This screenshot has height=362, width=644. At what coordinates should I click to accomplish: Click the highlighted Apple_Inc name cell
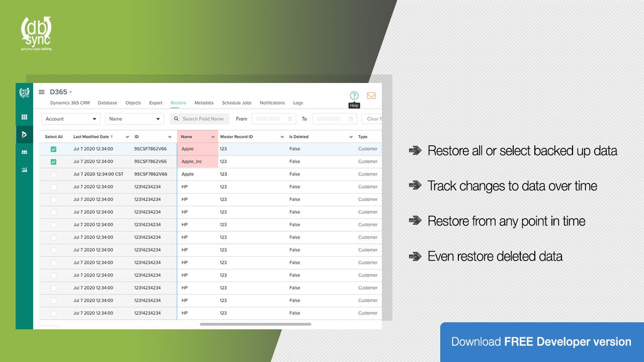coord(198,162)
